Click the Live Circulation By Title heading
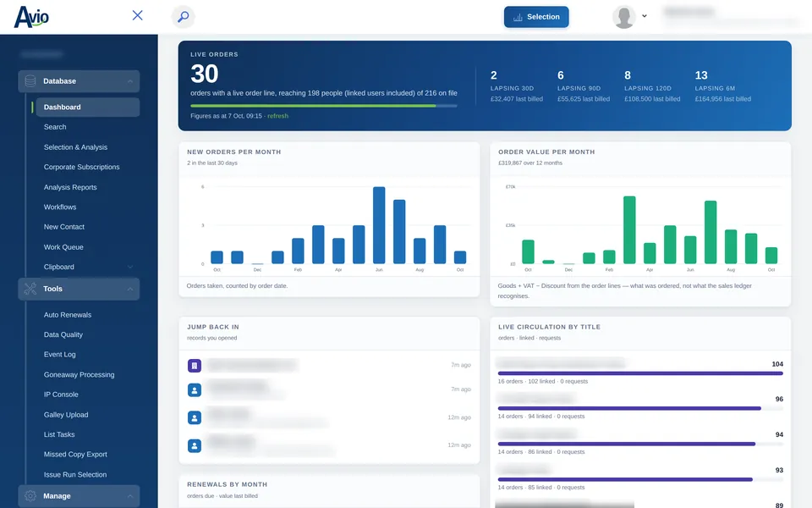This screenshot has width=812, height=508. click(x=549, y=327)
